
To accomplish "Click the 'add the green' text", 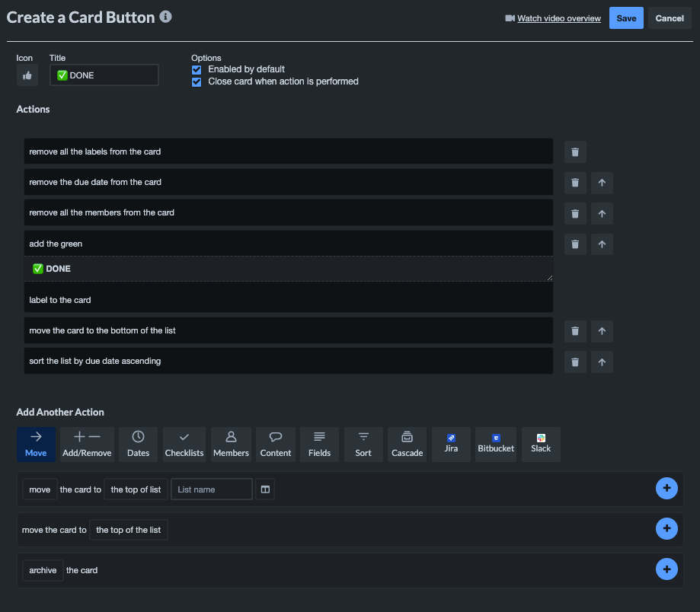I will tap(56, 244).
